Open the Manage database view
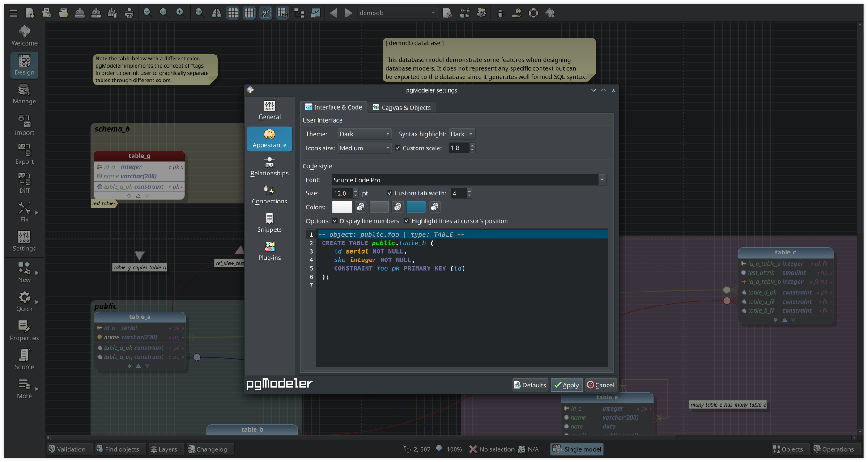This screenshot has width=868, height=462. (x=25, y=94)
